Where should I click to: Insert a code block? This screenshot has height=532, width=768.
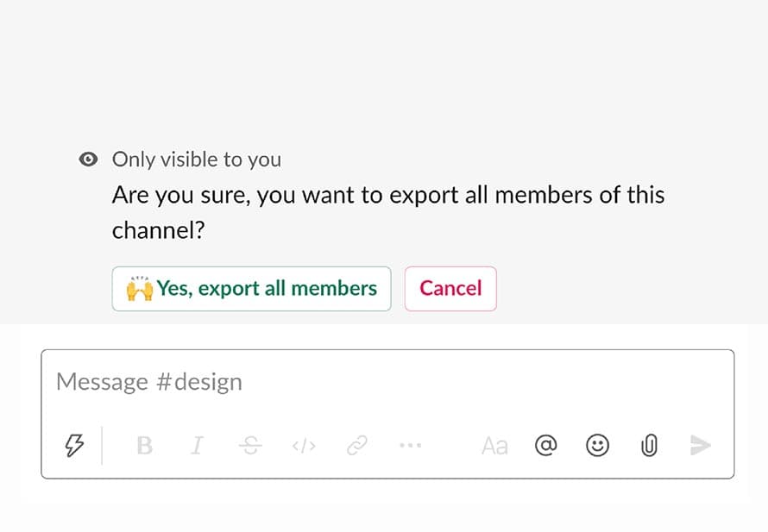pos(303,446)
